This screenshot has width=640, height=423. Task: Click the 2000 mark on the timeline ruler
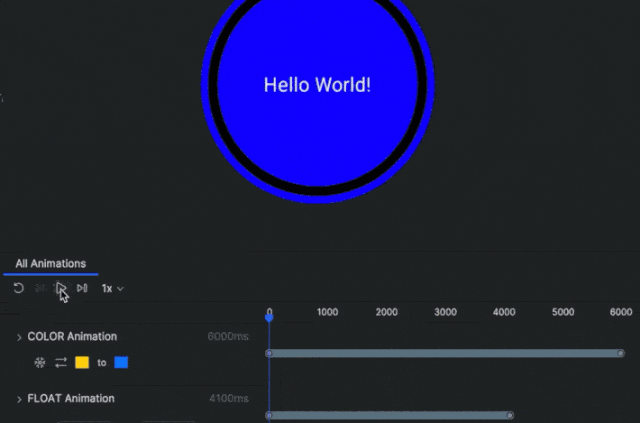(x=387, y=312)
